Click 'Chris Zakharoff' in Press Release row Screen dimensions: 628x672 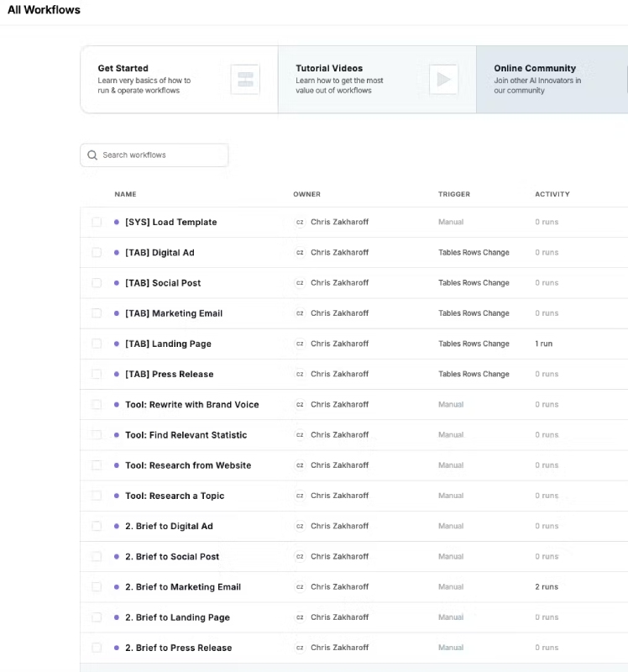[340, 374]
